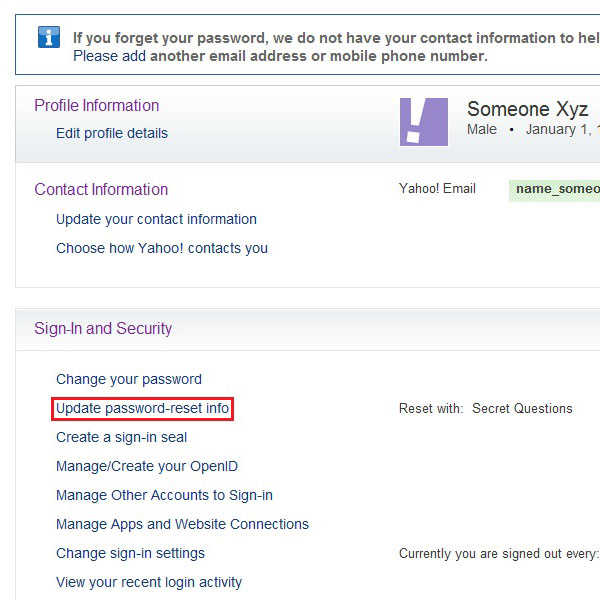
Task: Open Manage Other Accounts to Sign-in
Action: click(x=164, y=495)
